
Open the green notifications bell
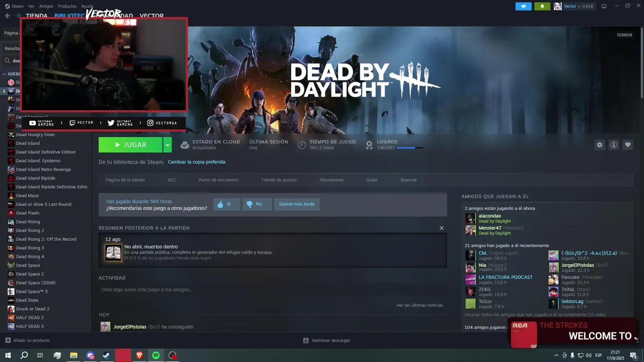[x=542, y=7]
